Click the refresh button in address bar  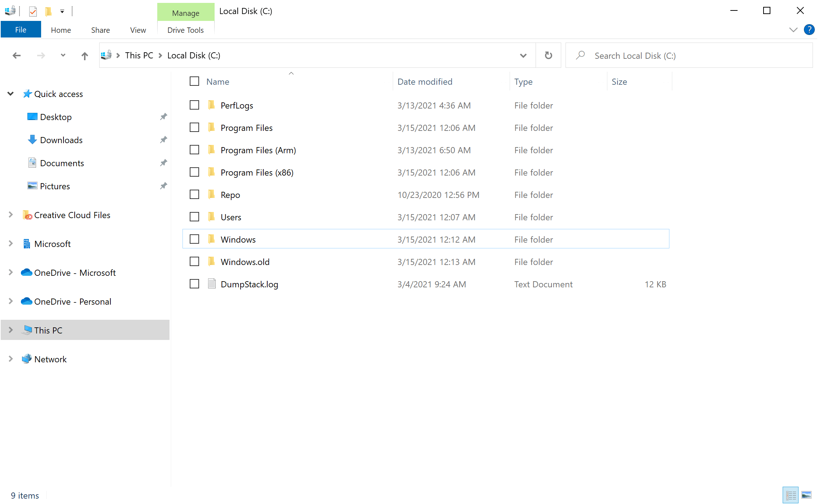click(x=548, y=55)
